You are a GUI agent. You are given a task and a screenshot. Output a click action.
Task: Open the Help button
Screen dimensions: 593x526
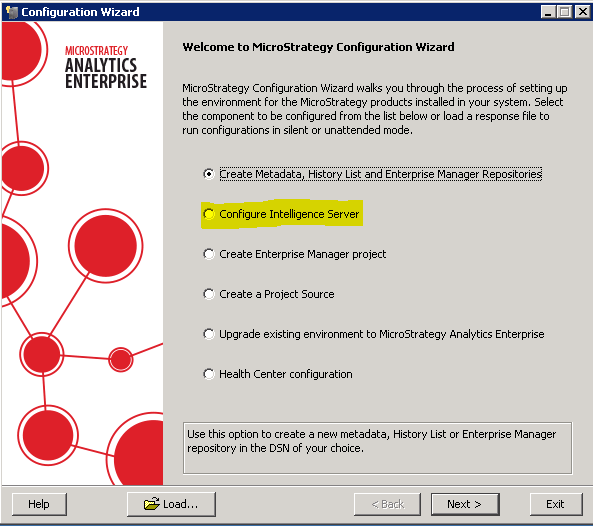(39, 504)
